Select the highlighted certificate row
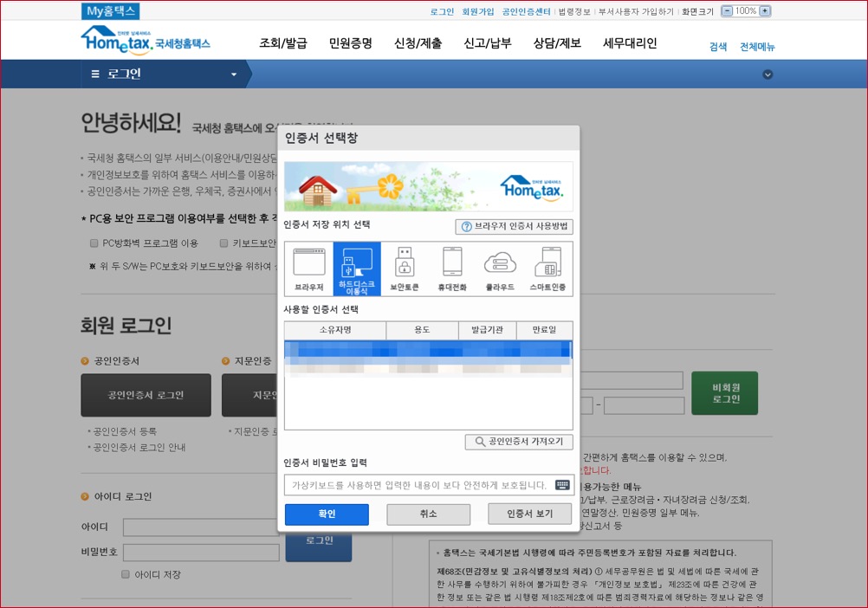The image size is (868, 608). coord(429,352)
